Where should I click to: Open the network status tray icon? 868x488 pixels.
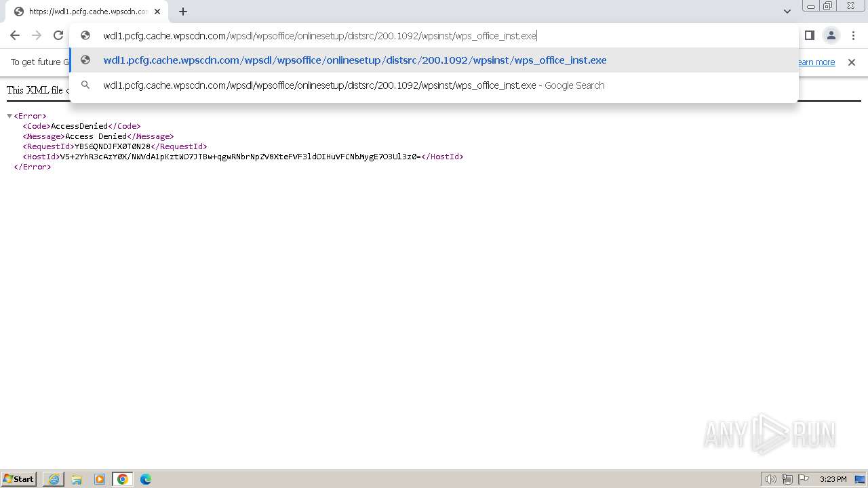point(787,479)
